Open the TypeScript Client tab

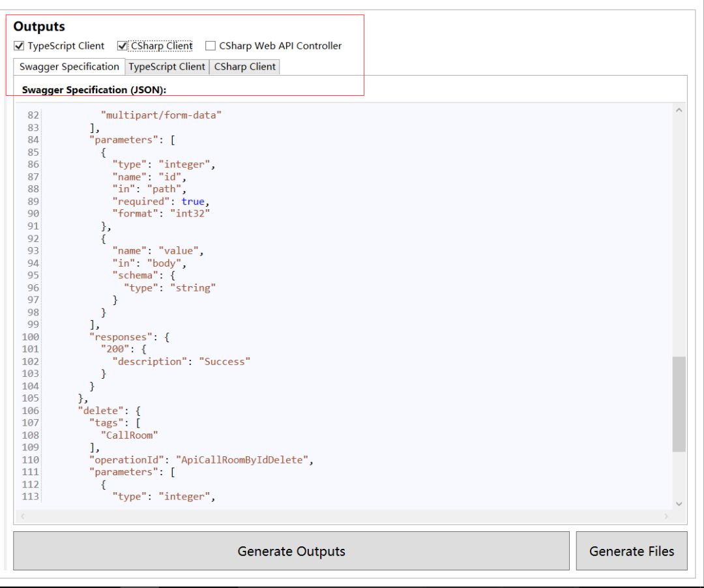[x=167, y=66]
